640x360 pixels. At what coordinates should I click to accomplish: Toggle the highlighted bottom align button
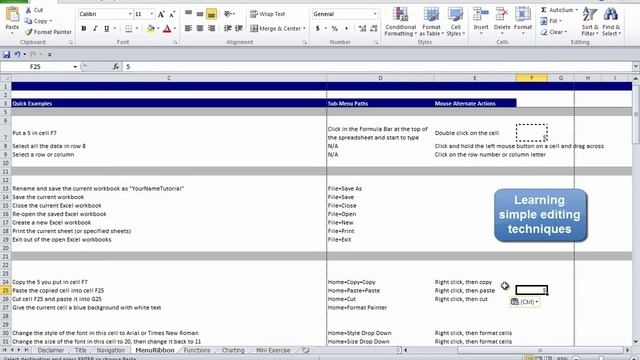211,14
